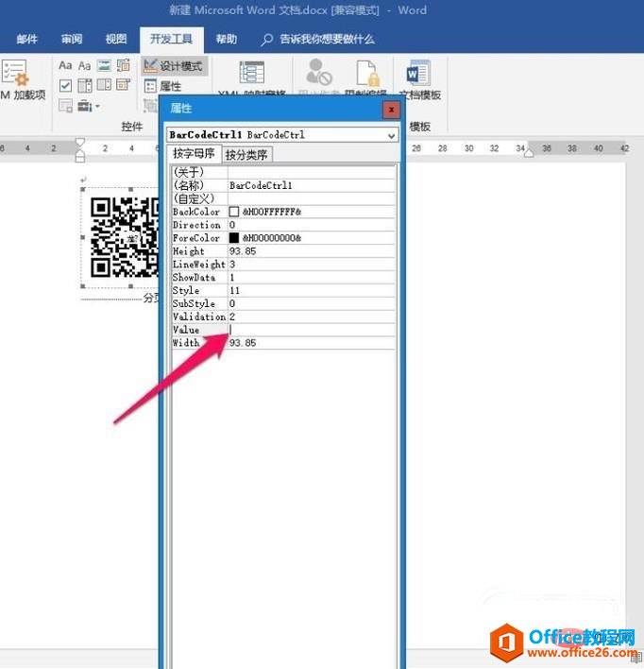Click the right indent marker on ruler
Viewport: 644px width, 669px height.
[x=529, y=152]
